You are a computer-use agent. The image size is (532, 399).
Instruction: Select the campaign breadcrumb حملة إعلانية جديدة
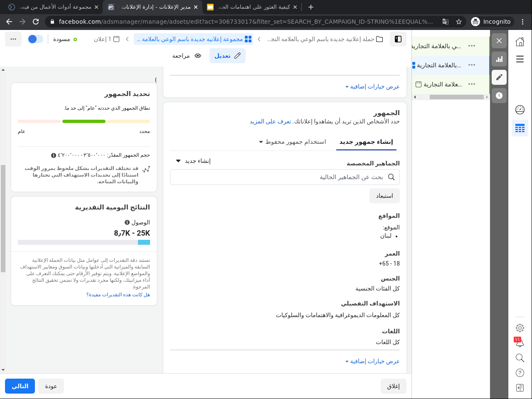click(x=325, y=39)
